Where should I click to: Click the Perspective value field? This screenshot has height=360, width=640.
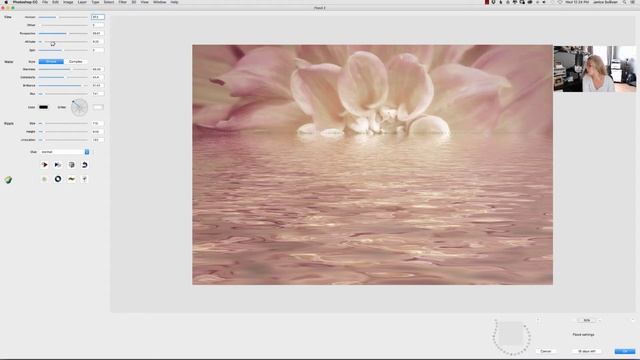pyautogui.click(x=98, y=33)
